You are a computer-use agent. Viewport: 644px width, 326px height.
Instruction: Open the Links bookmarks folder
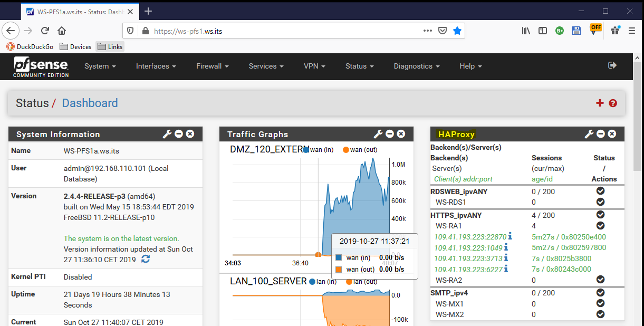[x=110, y=46]
